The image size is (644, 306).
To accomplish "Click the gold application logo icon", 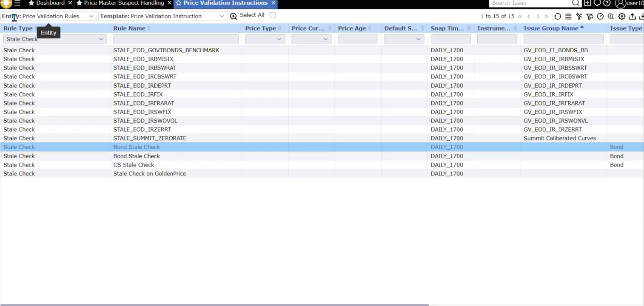I will (6, 3).
